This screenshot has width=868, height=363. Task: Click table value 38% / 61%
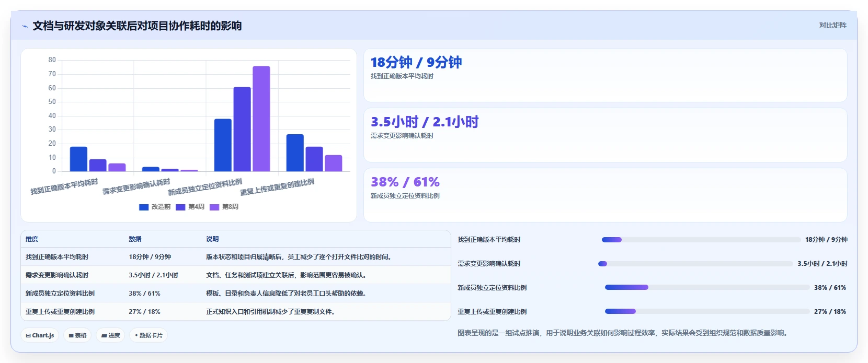(x=144, y=294)
